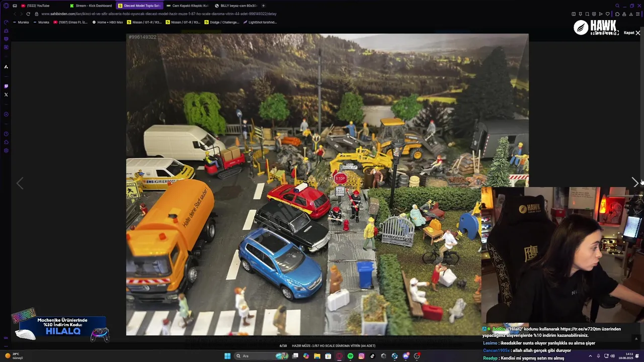Open the Elmas Ft. bookmark
Screen dimensions: 644x362
70,22
